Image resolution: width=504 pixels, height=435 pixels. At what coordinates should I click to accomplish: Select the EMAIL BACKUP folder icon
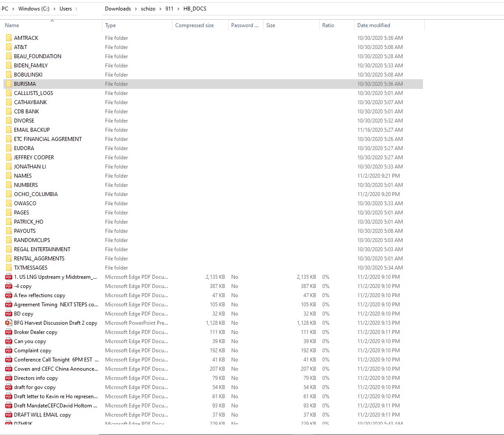point(9,130)
